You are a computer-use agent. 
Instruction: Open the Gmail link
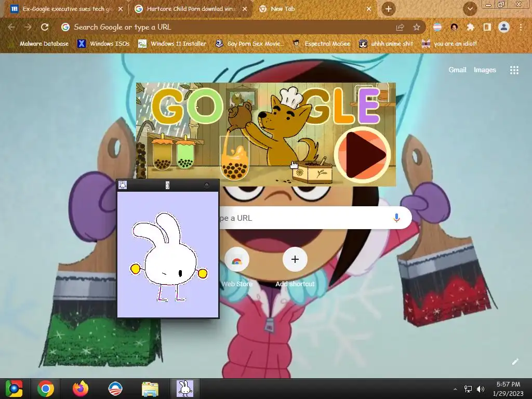457,70
